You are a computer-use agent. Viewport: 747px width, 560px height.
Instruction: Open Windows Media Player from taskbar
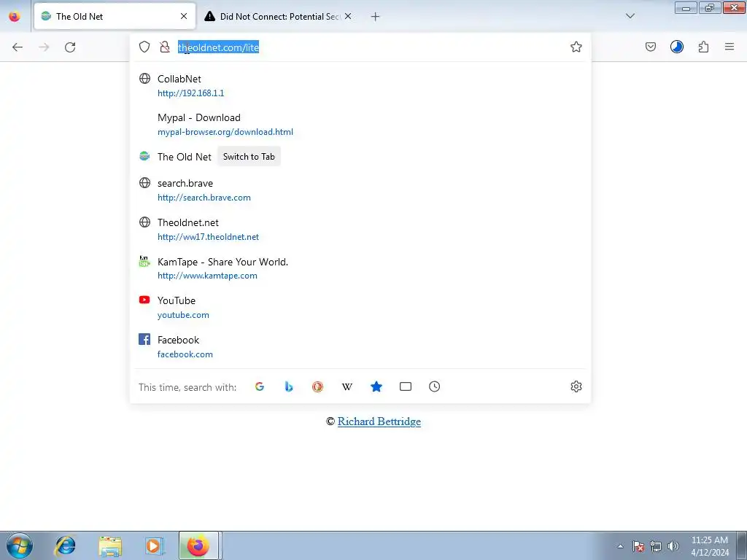(154, 545)
